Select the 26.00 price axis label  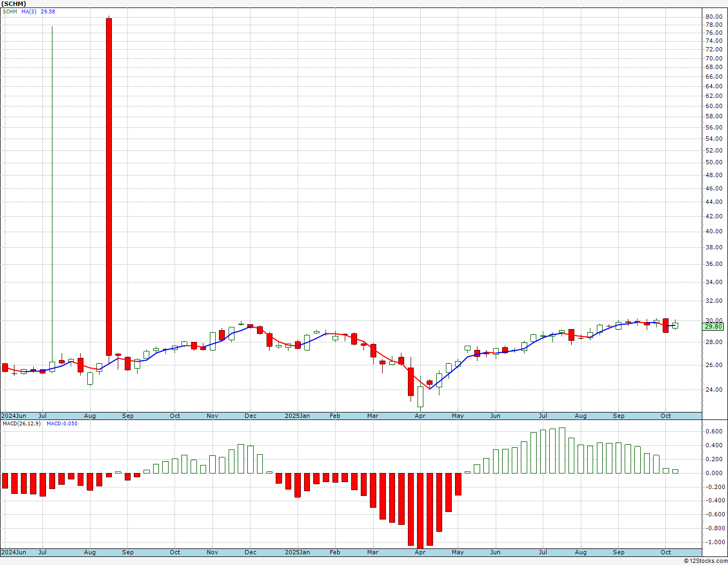(x=714, y=365)
